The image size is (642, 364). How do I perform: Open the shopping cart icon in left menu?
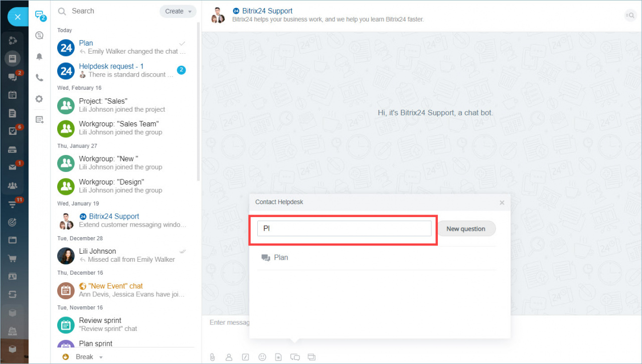[13, 258]
